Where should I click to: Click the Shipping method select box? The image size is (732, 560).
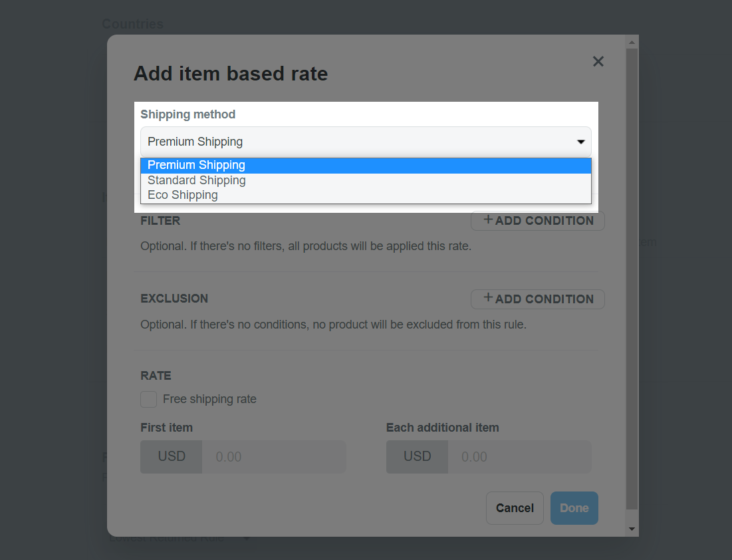(x=366, y=142)
